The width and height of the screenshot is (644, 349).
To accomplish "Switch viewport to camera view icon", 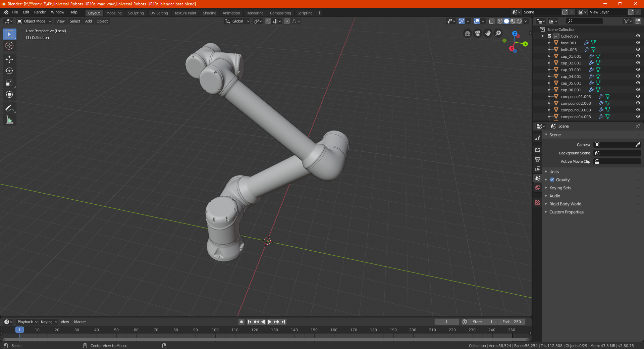I will (478, 33).
